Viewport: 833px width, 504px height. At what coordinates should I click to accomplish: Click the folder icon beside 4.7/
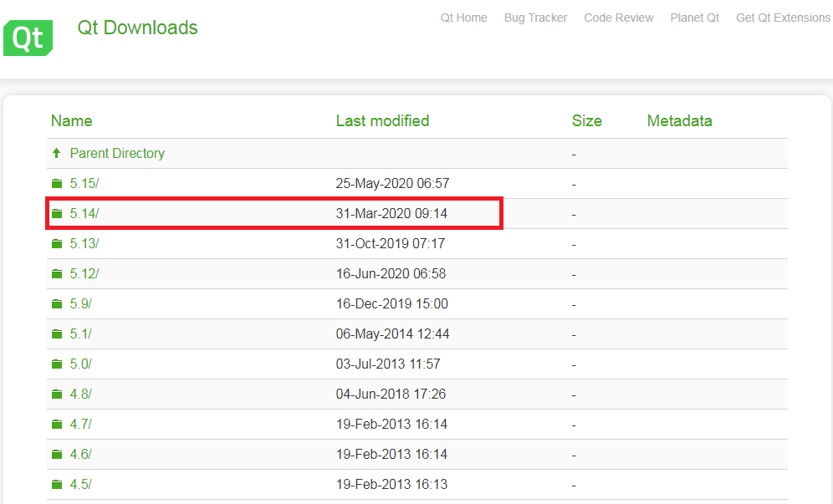[x=57, y=425]
